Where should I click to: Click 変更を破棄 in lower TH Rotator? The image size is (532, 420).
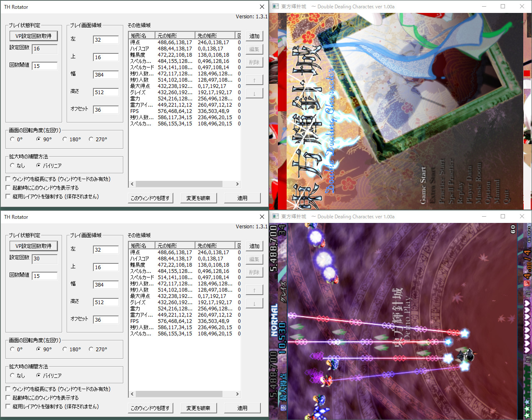(x=198, y=408)
